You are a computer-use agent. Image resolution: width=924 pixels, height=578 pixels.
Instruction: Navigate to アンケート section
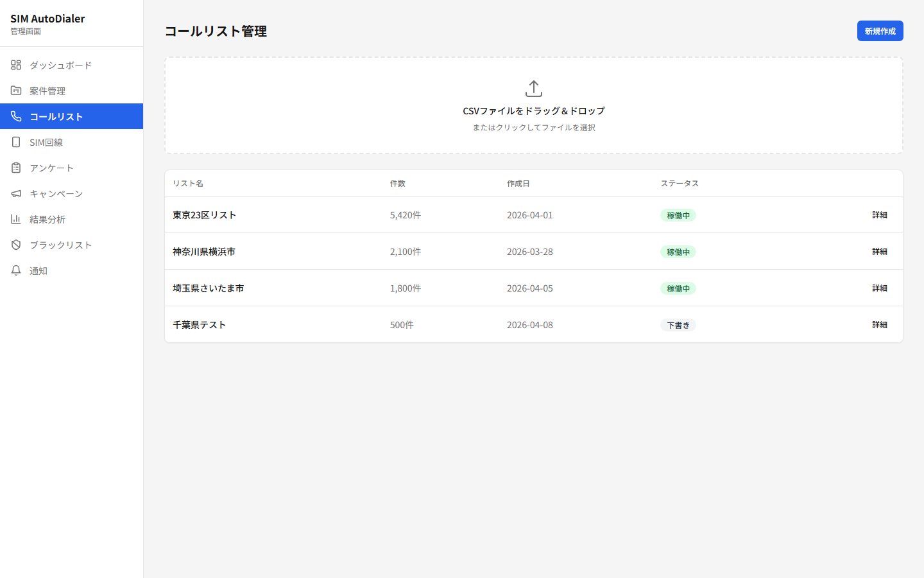click(x=71, y=168)
